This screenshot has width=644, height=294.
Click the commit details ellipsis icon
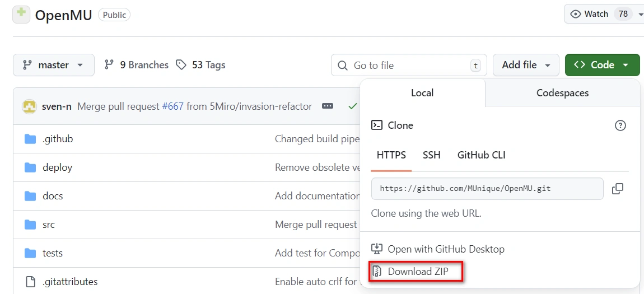pos(328,106)
